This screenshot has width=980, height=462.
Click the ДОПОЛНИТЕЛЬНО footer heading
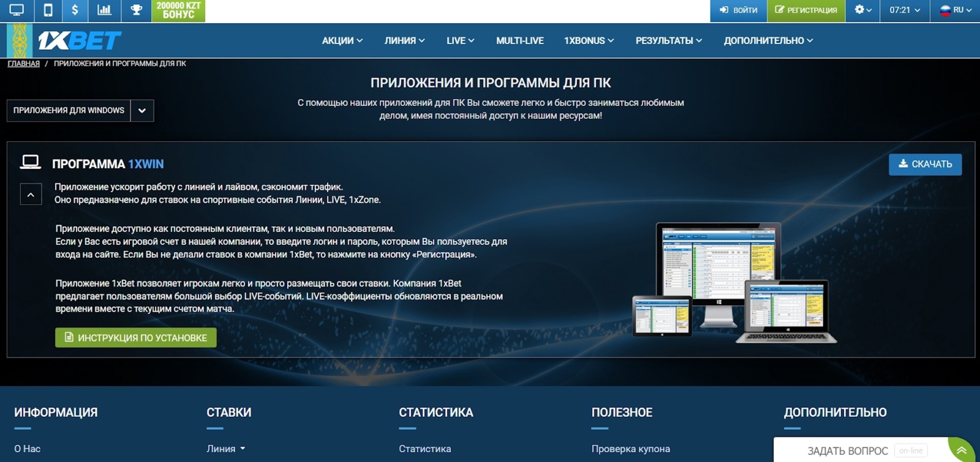[835, 412]
